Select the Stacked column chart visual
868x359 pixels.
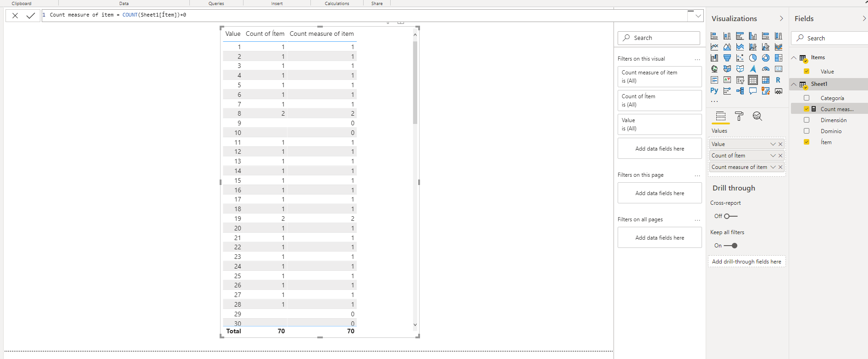click(x=727, y=36)
